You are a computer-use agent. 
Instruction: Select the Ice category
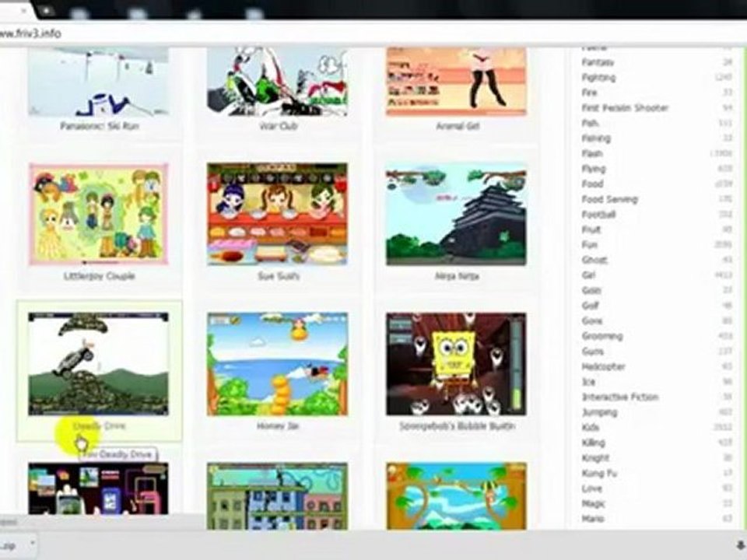[x=589, y=381]
